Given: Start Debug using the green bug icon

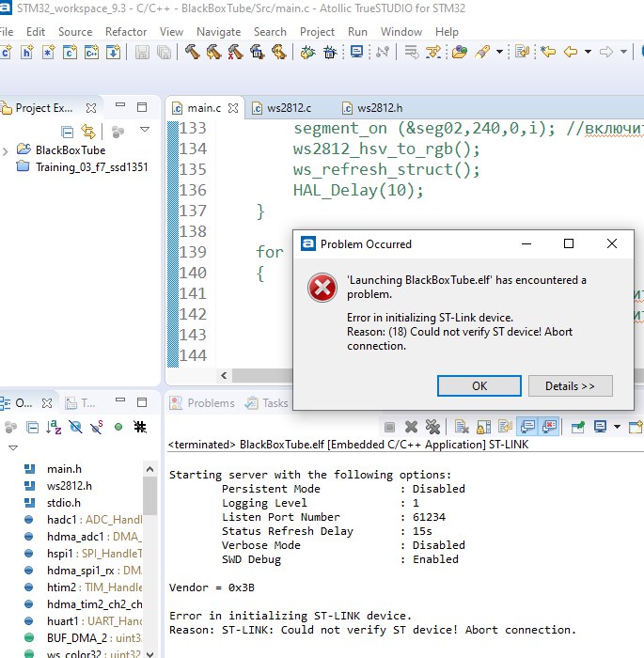Looking at the screenshot, I should [308, 52].
